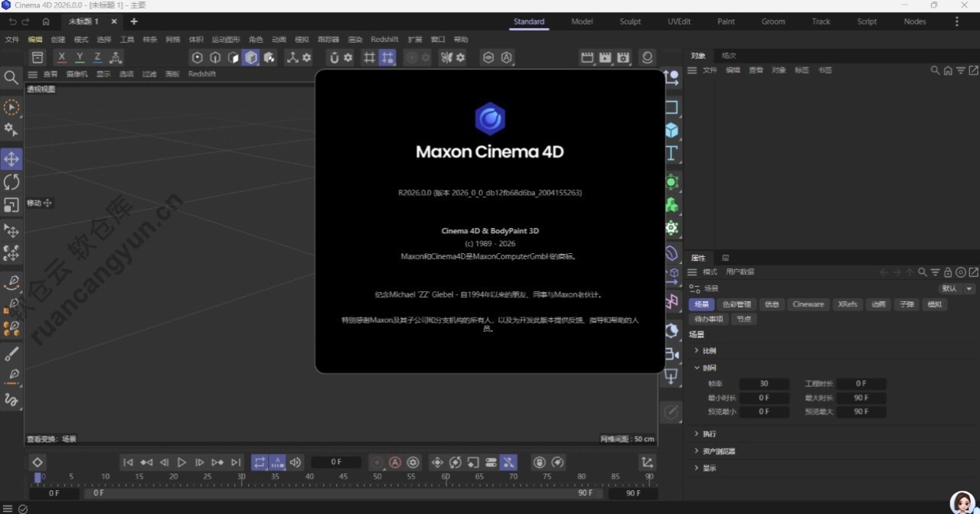
Task: Click the XRefs button in the Attributes panel
Action: pos(848,304)
